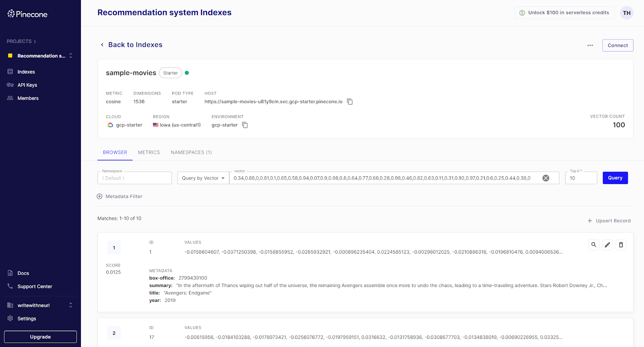Viewport: 644px width, 347px height.
Task: Open the TH user avatar menu
Action: coord(627,13)
